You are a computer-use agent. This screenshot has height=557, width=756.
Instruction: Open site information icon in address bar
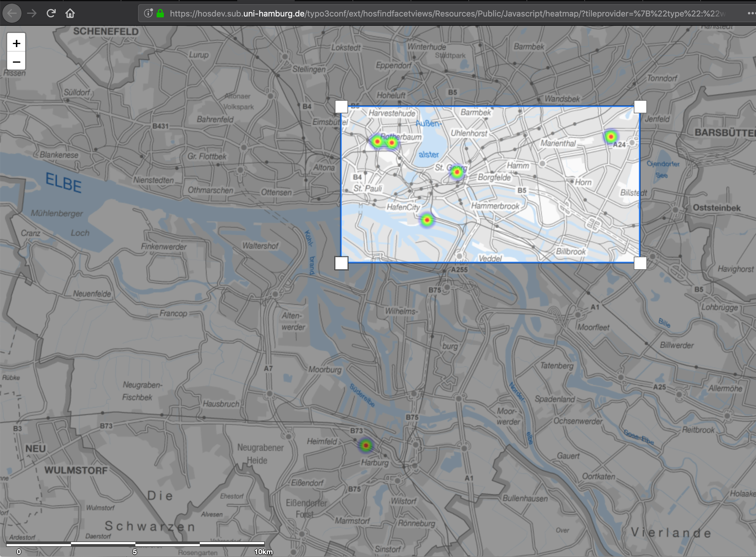pos(148,13)
